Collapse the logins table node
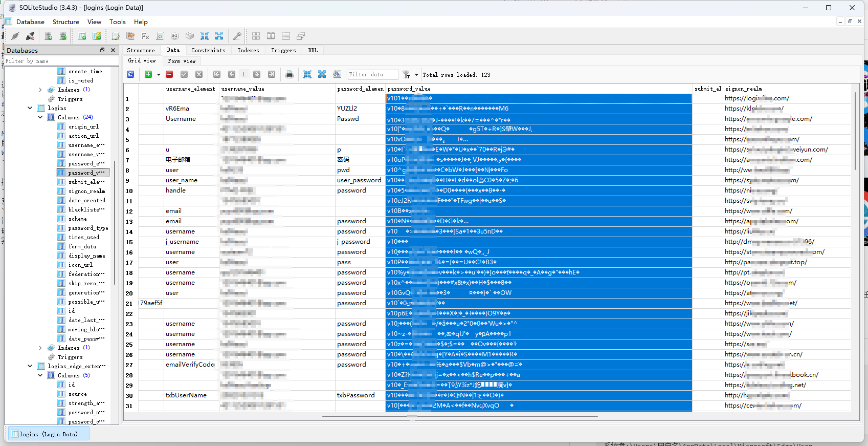 point(30,108)
